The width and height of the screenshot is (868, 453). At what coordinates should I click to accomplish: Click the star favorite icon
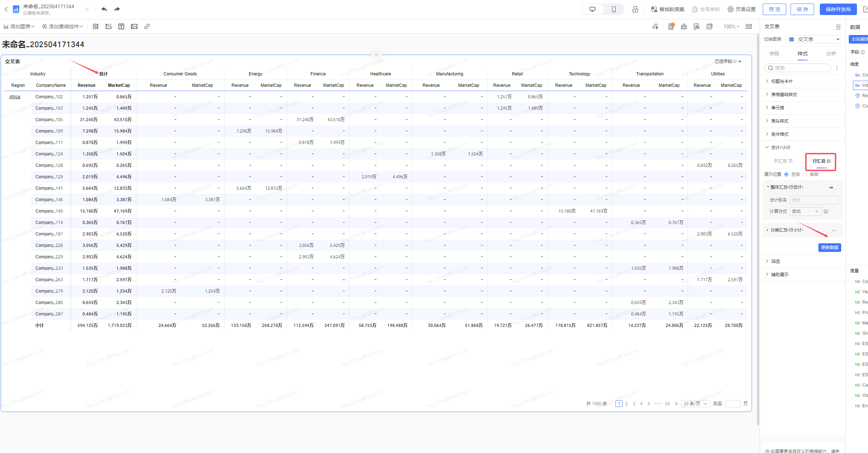87,9
